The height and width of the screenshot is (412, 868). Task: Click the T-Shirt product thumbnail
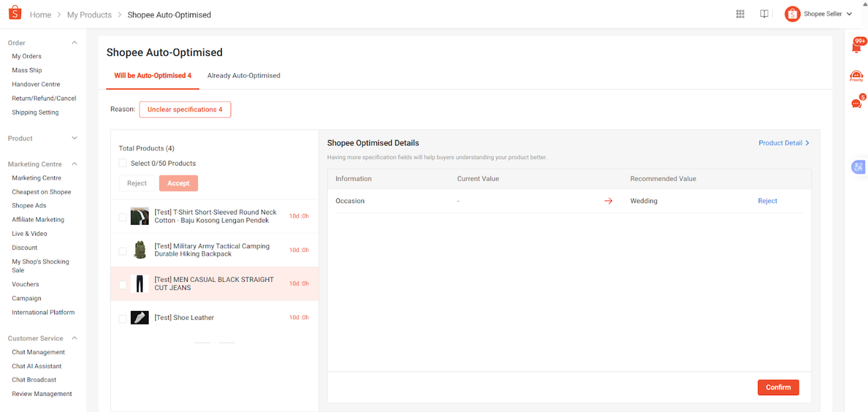[139, 216]
